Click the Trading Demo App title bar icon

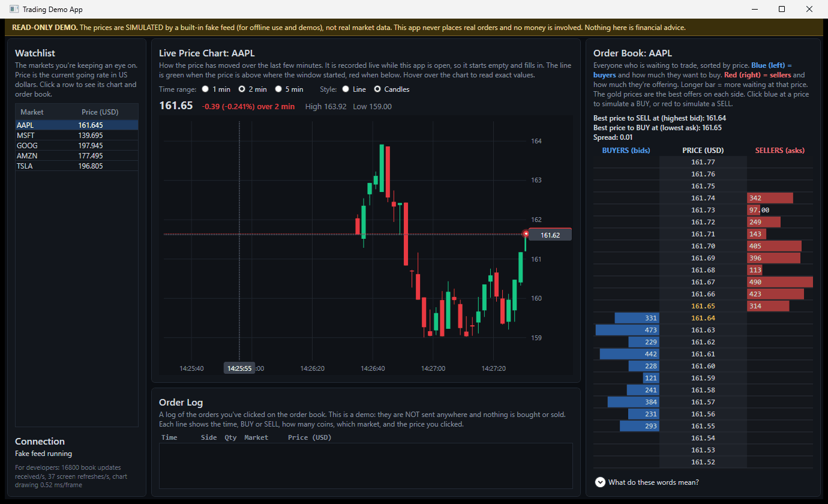(x=14, y=9)
